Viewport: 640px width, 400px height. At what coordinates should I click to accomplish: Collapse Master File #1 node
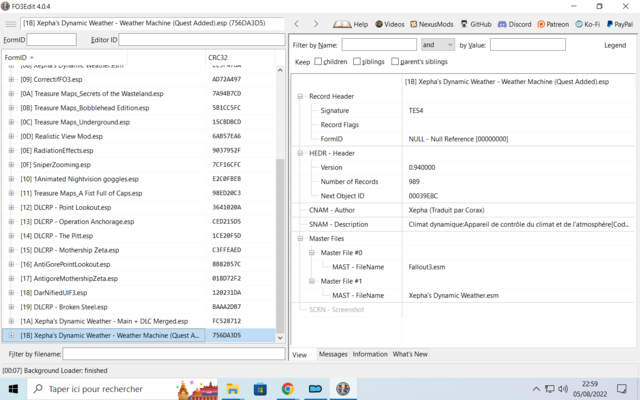(x=311, y=281)
